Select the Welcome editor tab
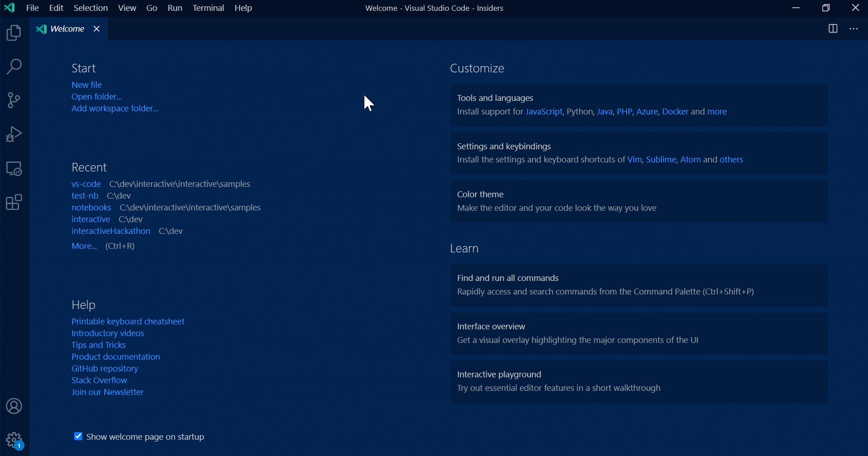The image size is (868, 456). click(x=68, y=29)
